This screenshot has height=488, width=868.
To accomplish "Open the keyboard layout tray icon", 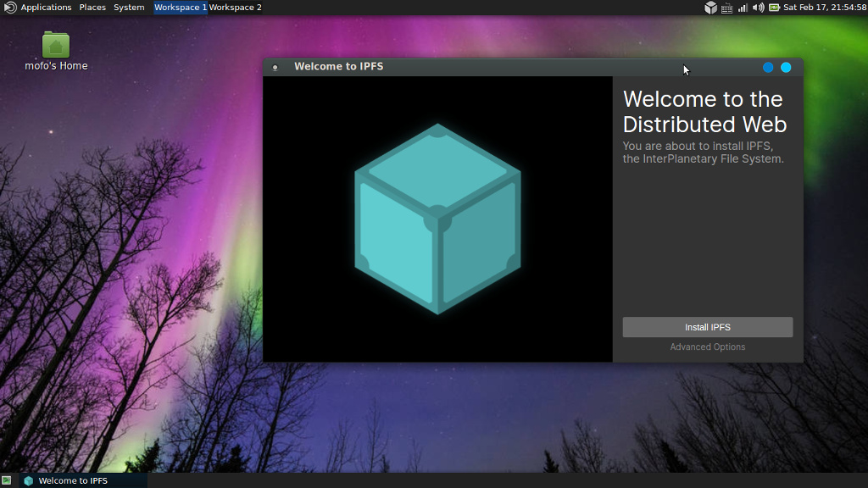I will click(726, 8).
